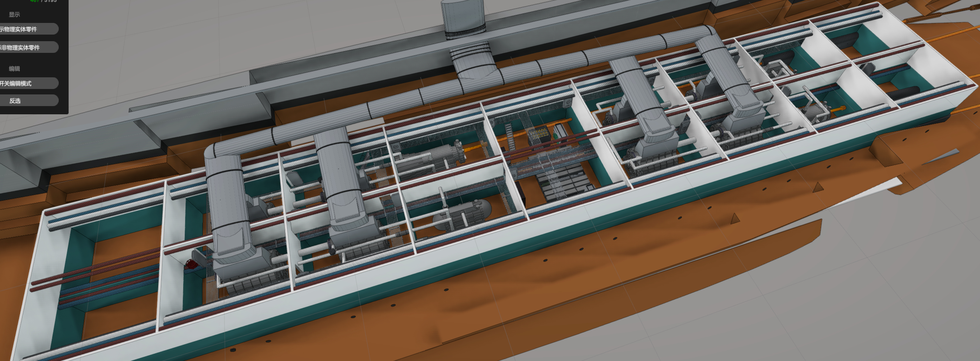Select the small ladder beside battery box
Image resolution: width=980 pixels, height=361 pixels.
[509, 136]
